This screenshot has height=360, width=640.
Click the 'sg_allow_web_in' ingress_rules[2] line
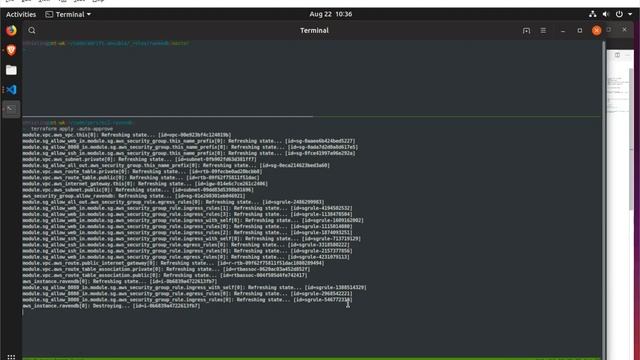(188, 233)
